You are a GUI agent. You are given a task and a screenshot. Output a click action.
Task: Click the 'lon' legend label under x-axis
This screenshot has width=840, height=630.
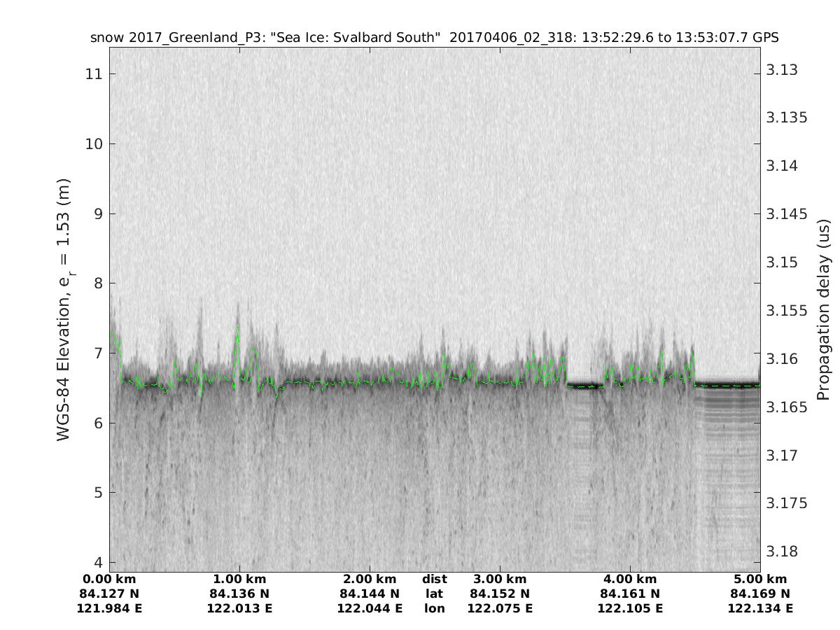pos(435,609)
